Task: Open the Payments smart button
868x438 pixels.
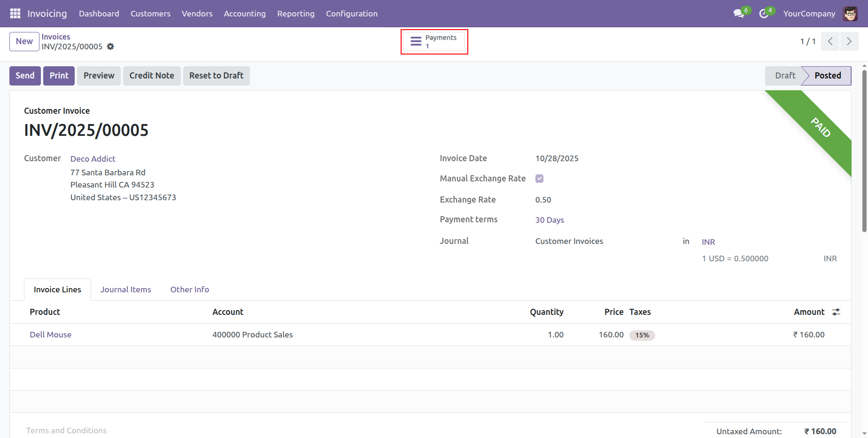Action: [434, 42]
